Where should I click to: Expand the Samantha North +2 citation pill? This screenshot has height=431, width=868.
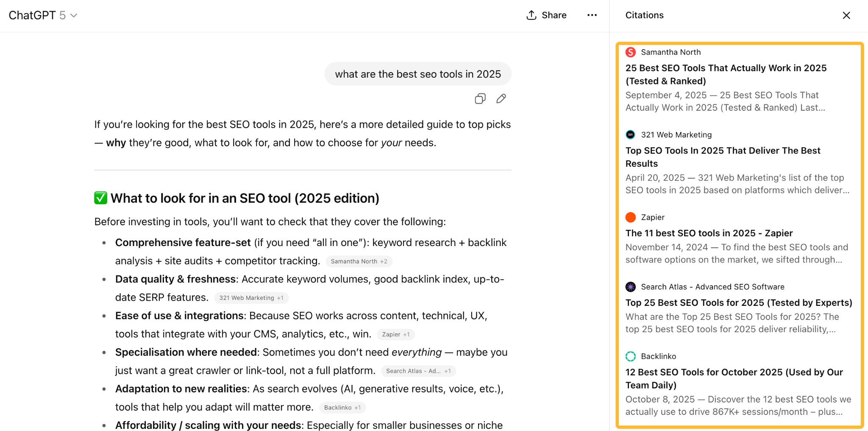click(359, 261)
